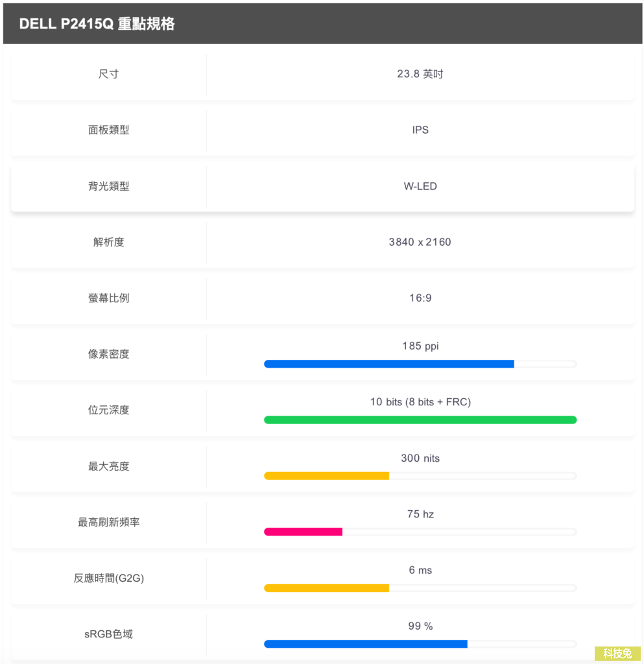Select the 最高刷新頻率 row label

click(x=108, y=523)
